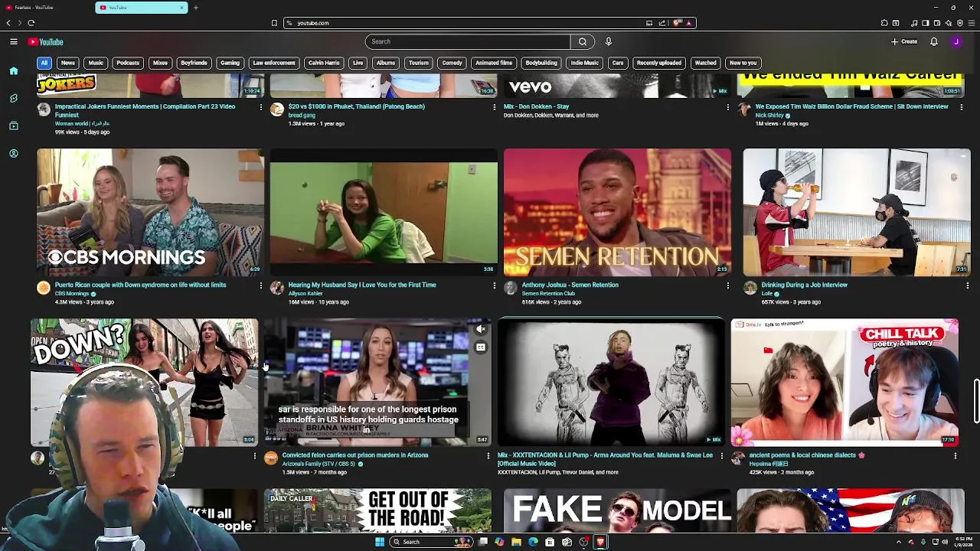Screen dimensions: 980x551
Task: Click the Lofe channel avatar
Action: coord(750,288)
